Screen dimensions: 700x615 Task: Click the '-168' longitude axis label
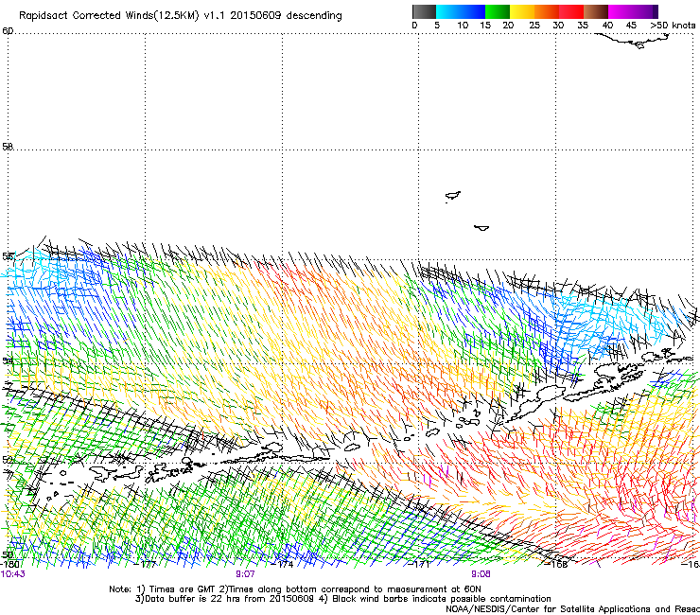(556, 564)
